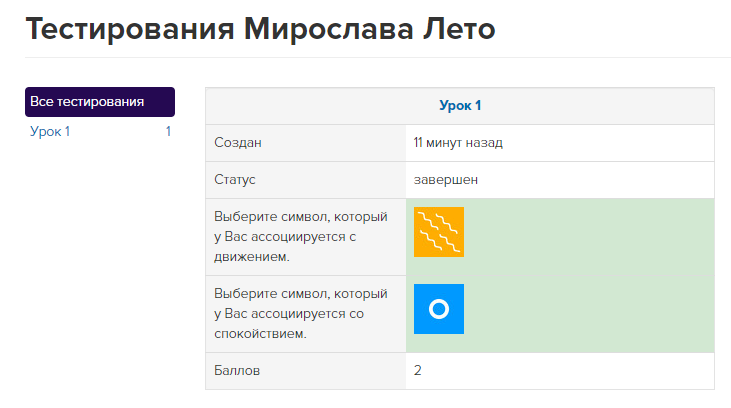
Task: Click the 'Создан' row label
Action: 238,143
